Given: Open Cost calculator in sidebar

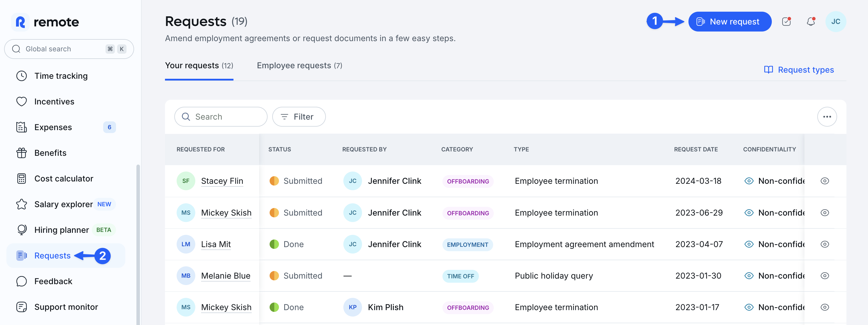Looking at the screenshot, I should pyautogui.click(x=63, y=178).
